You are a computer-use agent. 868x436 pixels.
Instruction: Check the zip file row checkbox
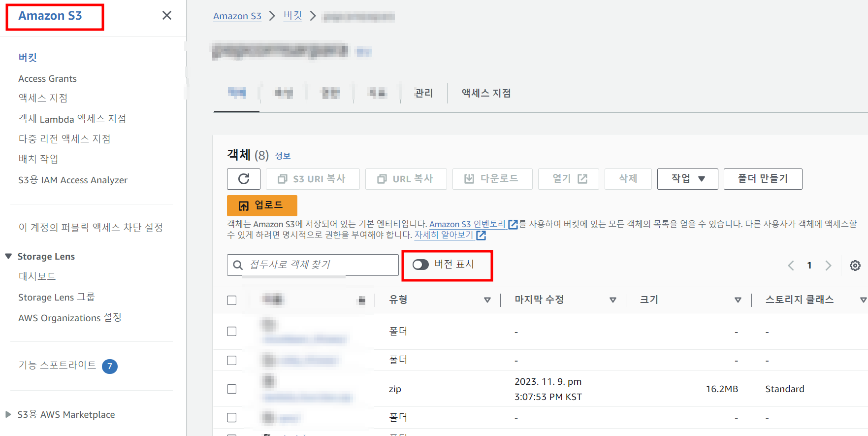click(x=232, y=389)
